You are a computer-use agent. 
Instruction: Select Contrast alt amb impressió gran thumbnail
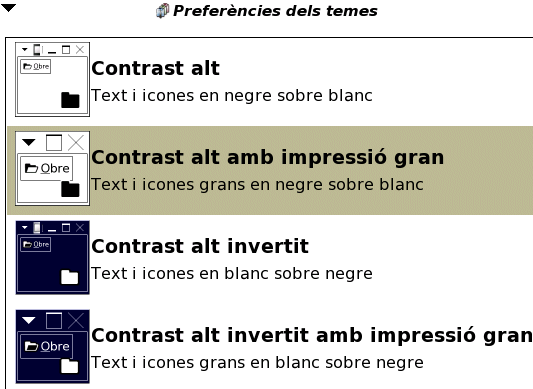tap(52, 168)
